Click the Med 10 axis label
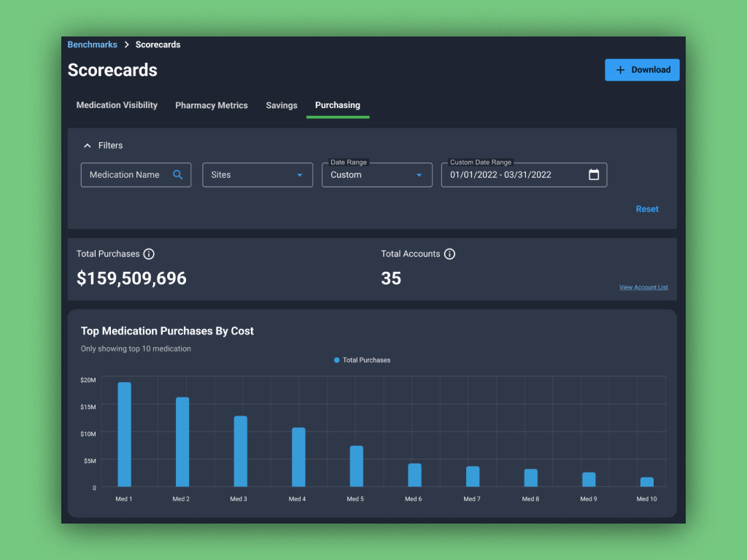Screen dimensions: 747x560 [x=646, y=499]
